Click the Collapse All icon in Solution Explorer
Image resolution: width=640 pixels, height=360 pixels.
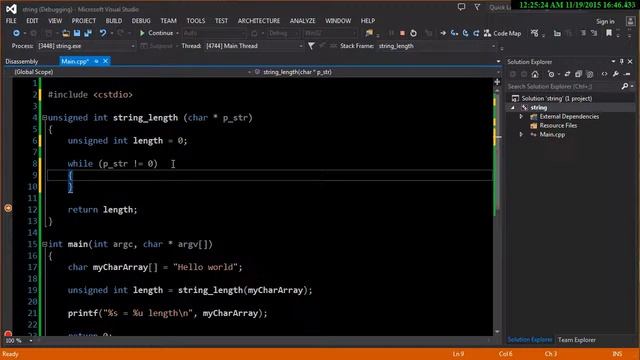578,74
